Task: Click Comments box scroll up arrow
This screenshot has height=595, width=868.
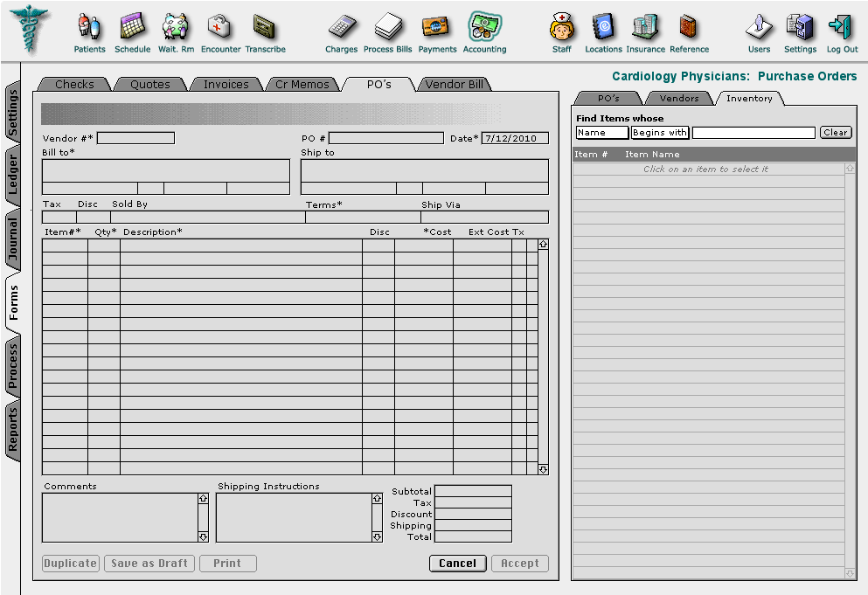Action: [x=203, y=499]
